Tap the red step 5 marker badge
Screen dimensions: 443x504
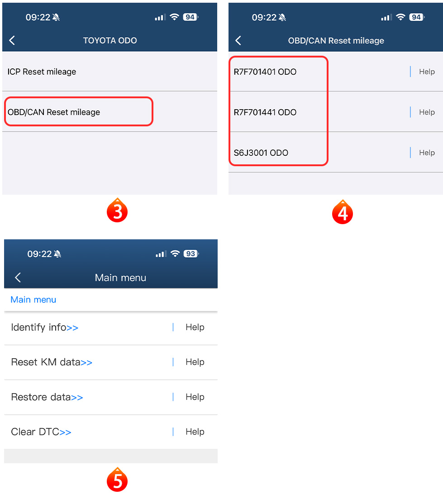click(x=117, y=480)
